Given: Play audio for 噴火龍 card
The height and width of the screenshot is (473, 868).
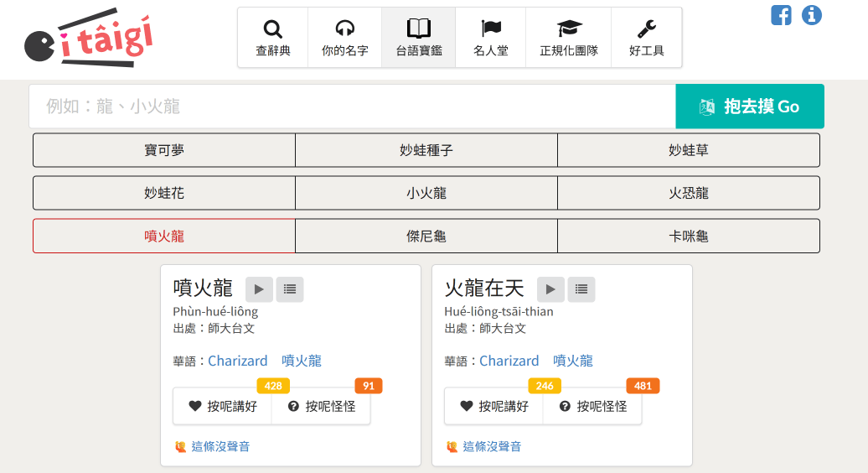Looking at the screenshot, I should click(259, 289).
